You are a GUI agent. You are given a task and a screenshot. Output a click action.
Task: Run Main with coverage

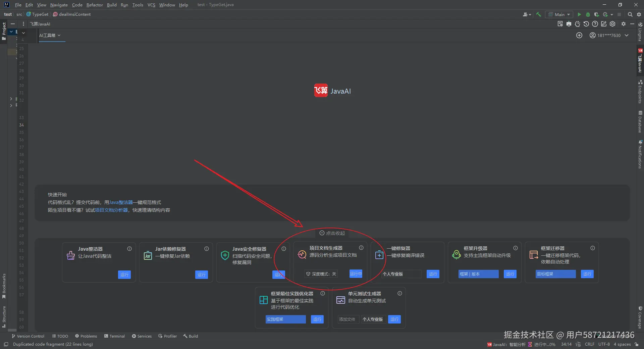596,14
